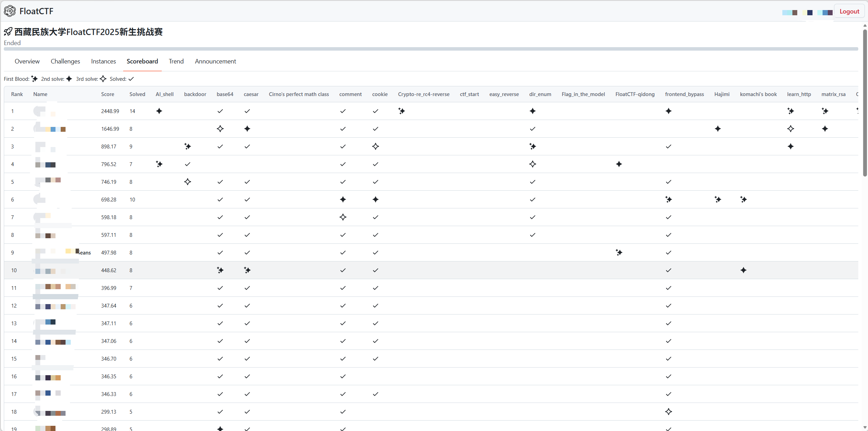Screen dimensions: 868x431
Task: Click the Ended status text
Action: click(12, 43)
